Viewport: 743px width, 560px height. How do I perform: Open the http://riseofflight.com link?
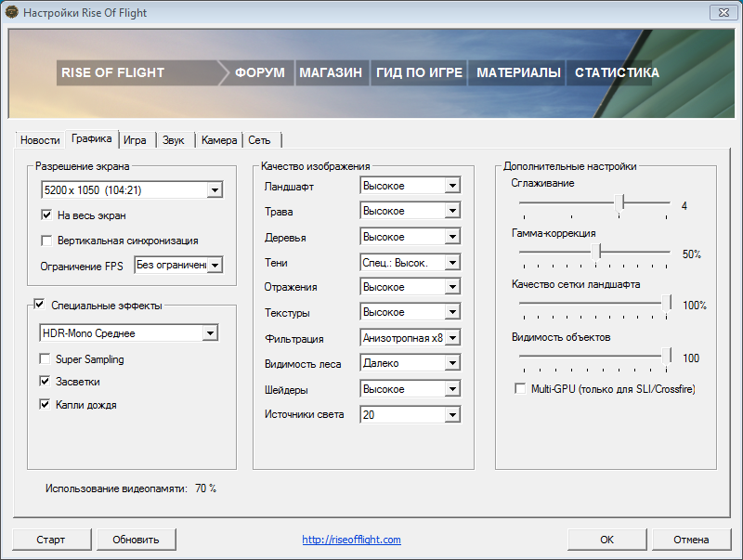[352, 540]
